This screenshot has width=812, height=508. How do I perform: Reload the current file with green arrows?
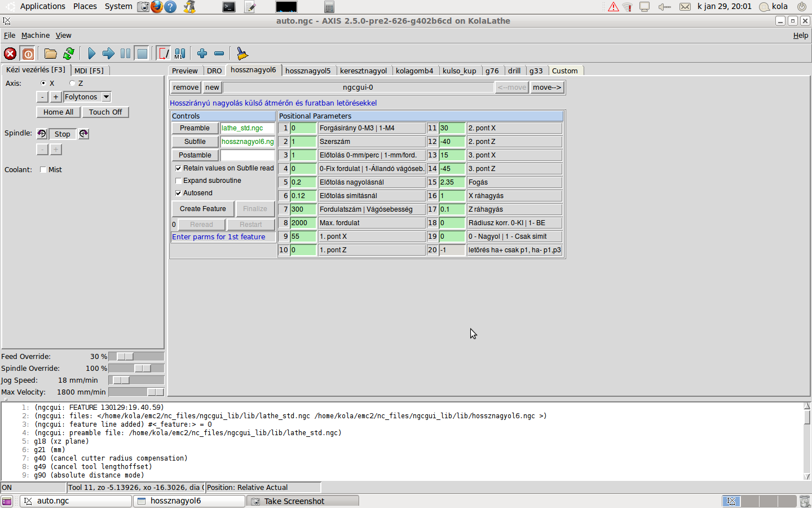(69, 54)
